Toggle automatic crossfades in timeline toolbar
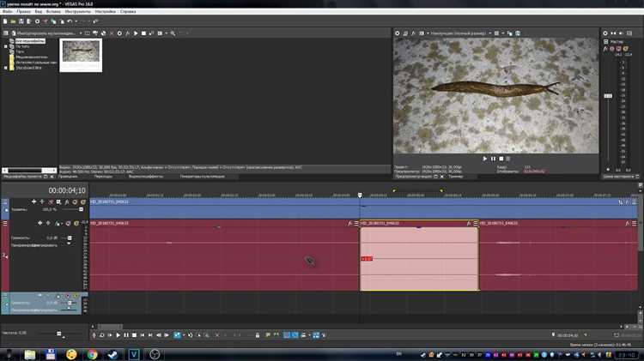This screenshot has height=361, width=644. 295,335
